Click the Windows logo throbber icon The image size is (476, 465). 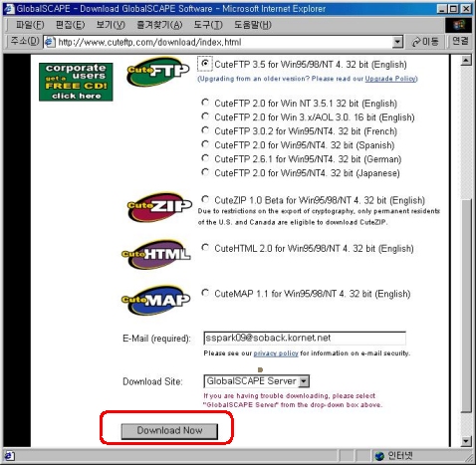(459, 25)
